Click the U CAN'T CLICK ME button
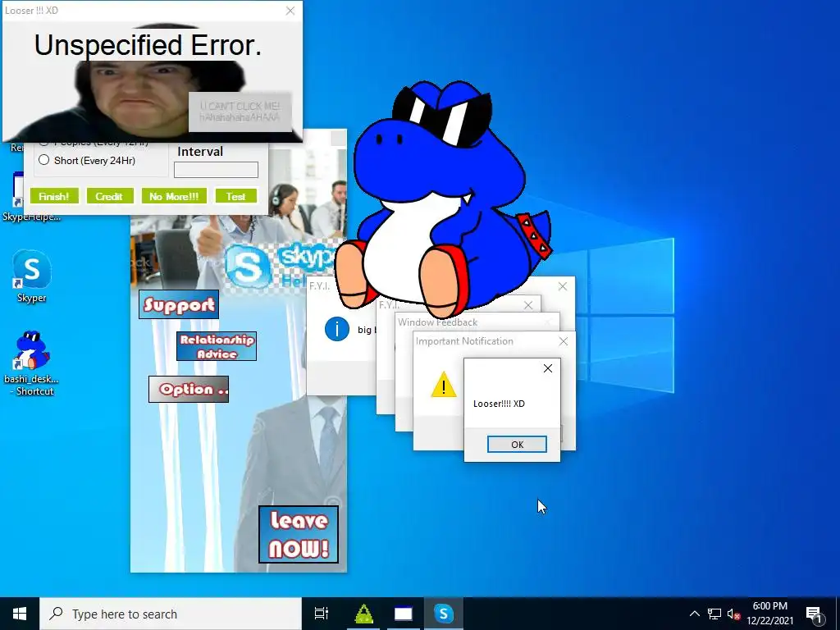 pos(240,112)
